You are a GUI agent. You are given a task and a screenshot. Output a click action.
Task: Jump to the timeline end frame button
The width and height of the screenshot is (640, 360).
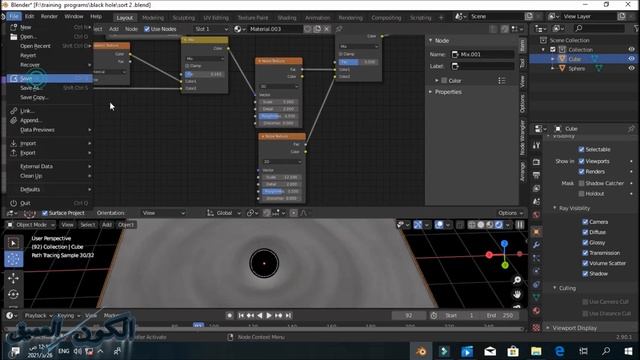tap(288, 316)
